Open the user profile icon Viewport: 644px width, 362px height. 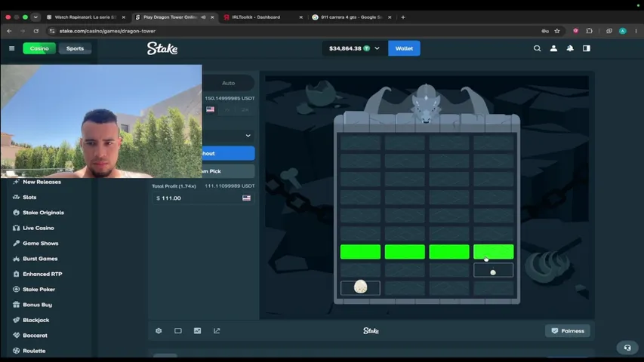click(x=553, y=48)
